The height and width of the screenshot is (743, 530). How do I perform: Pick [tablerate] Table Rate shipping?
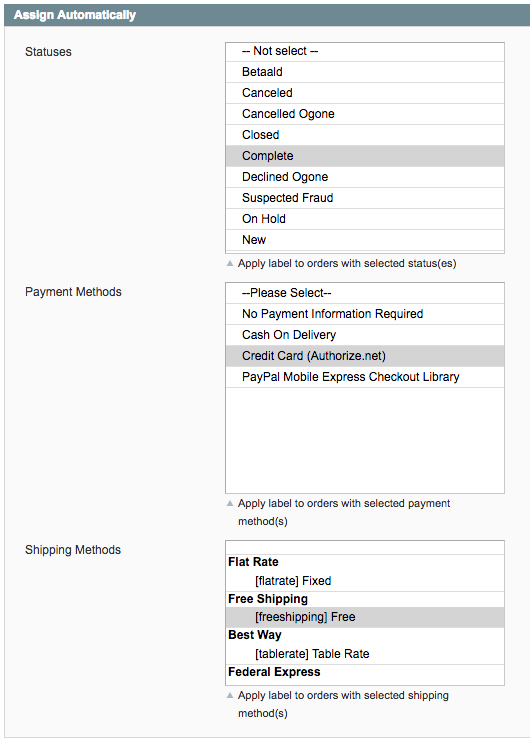[x=365, y=654]
